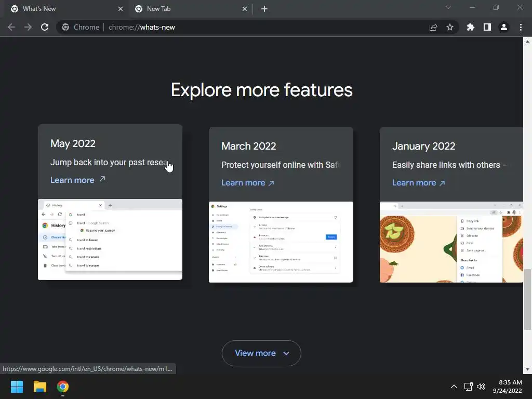Click the scrollbar up arrow
Screen dimensions: 532x399
click(527, 42)
